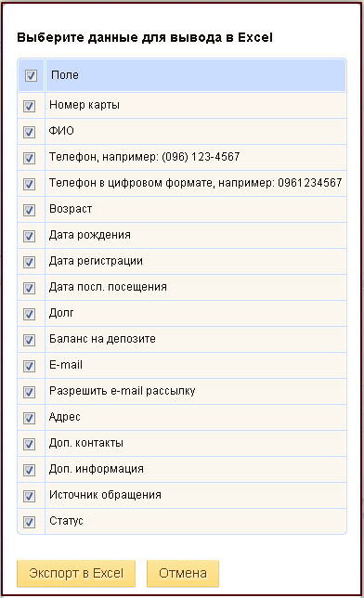Uncheck the Дата рождения checkbox
364x598 pixels.
click(30, 236)
